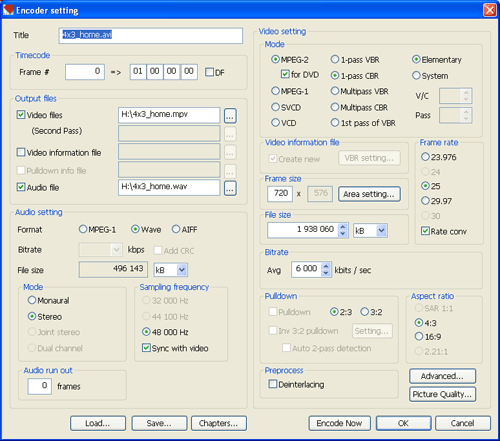Click the Load... button
The image size is (500, 441).
98,423
